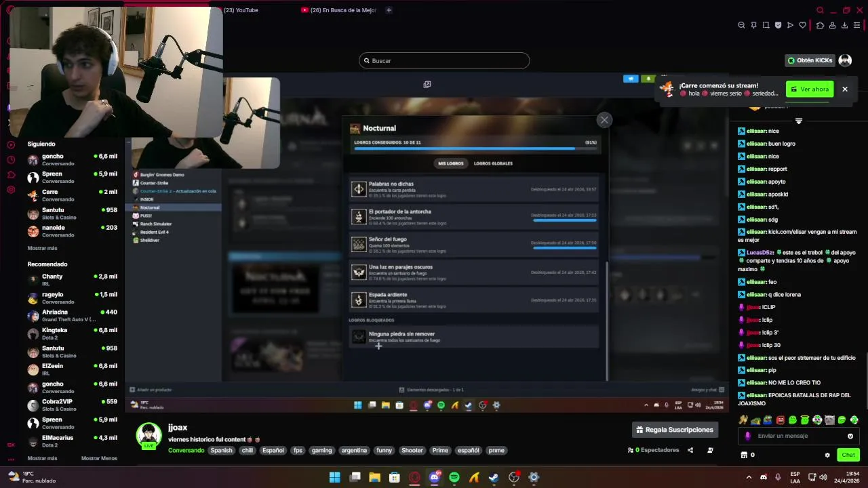Switch to En Busca de la Mejor tab

pos(338,10)
